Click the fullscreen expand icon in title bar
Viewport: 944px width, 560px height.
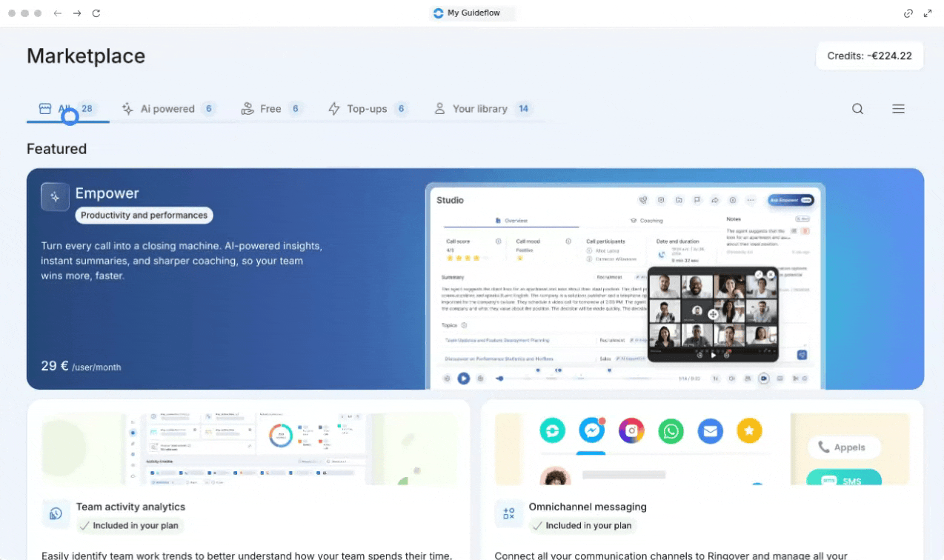point(928,13)
